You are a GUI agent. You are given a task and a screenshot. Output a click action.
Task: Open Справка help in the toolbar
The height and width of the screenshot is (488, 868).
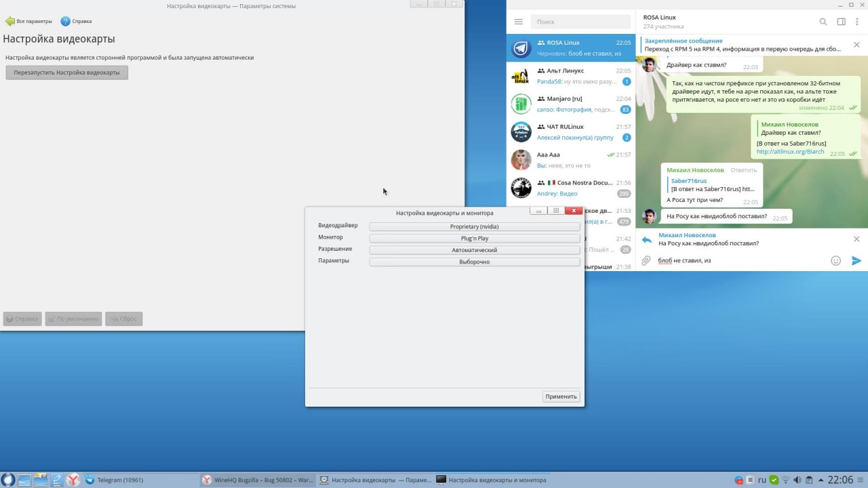tap(76, 21)
